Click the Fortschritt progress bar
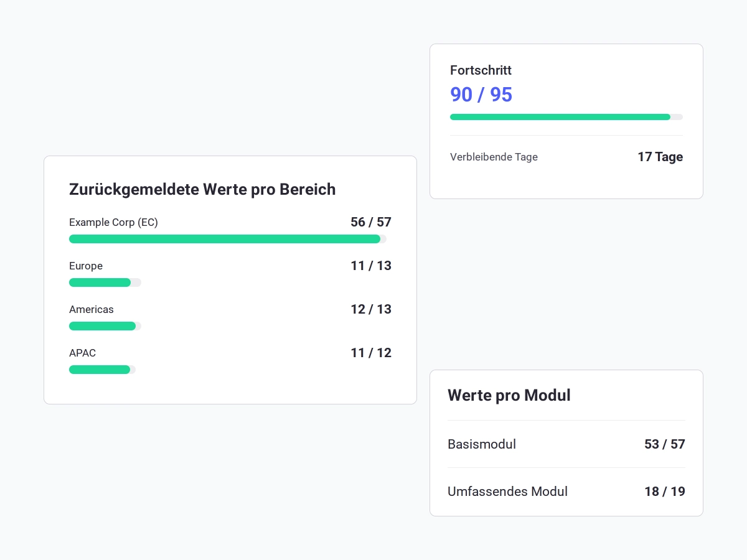747x560 pixels. [x=566, y=117]
